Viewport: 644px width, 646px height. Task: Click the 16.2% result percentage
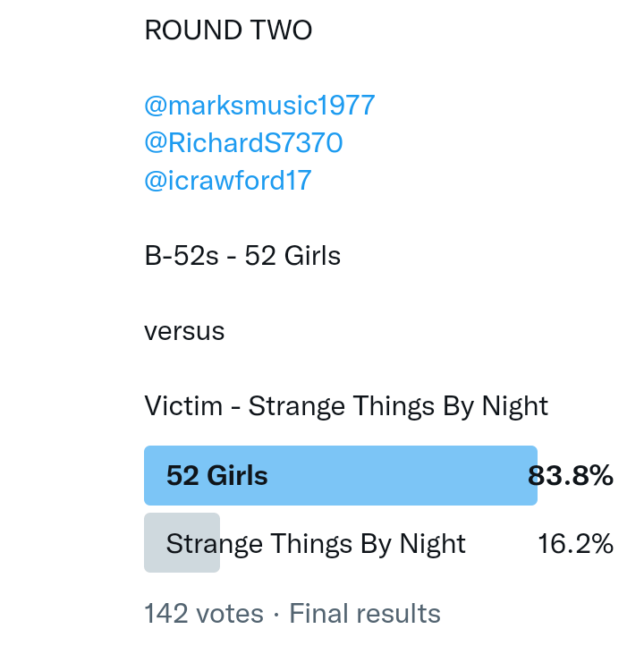575,543
